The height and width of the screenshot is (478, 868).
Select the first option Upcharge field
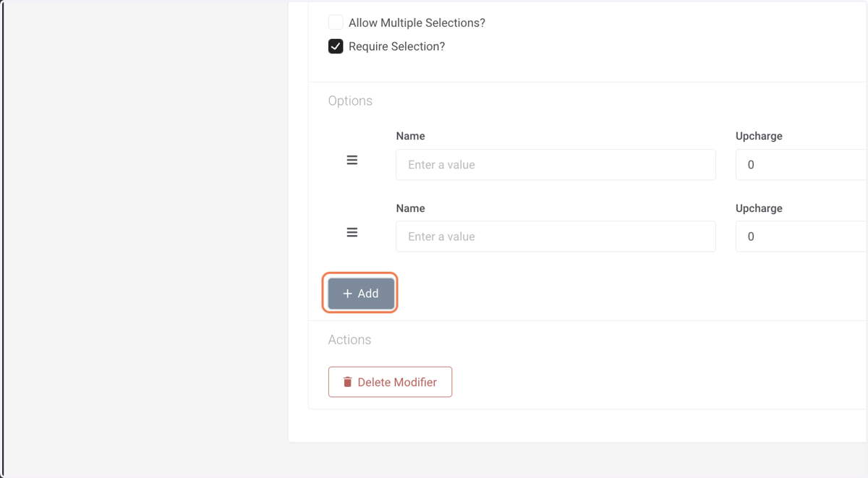click(801, 165)
